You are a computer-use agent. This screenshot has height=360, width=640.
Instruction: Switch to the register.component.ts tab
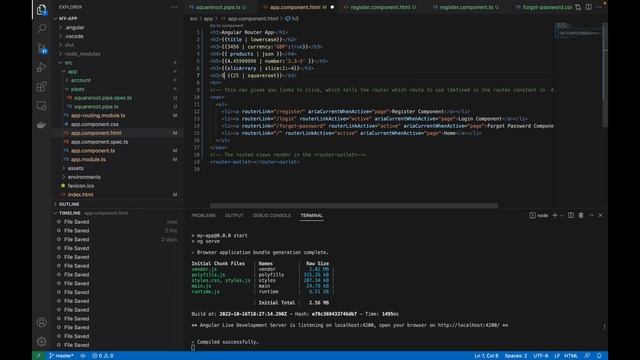point(466,7)
